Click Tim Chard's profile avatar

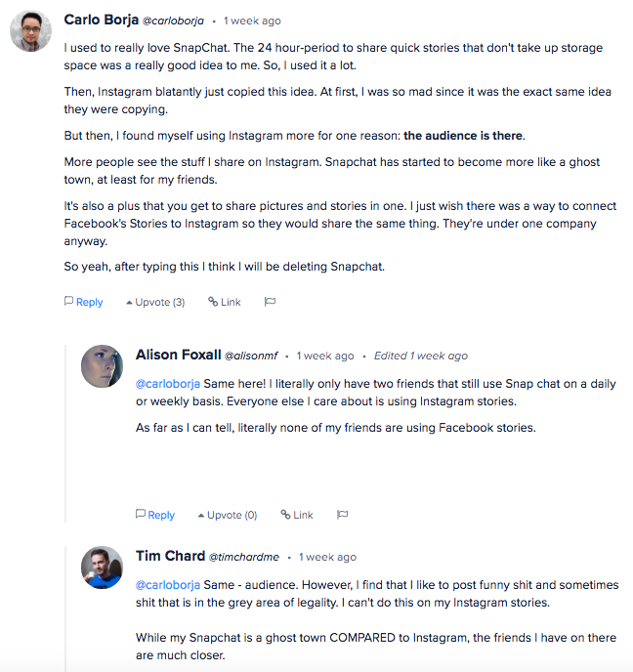point(103,567)
